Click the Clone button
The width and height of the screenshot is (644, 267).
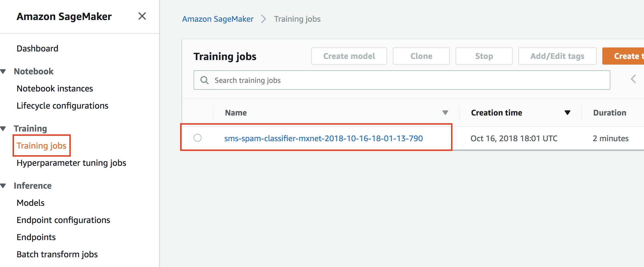coord(421,56)
